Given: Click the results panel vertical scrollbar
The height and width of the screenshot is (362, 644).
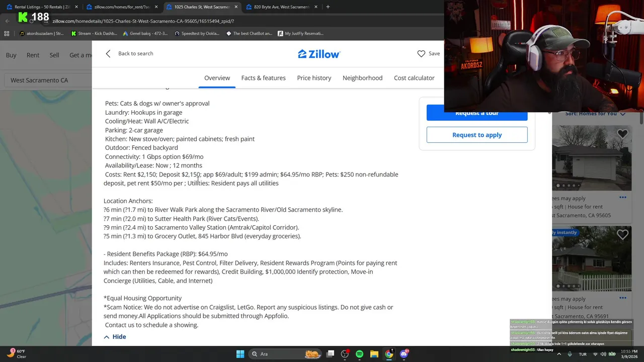Looking at the screenshot, I should (x=641, y=118).
